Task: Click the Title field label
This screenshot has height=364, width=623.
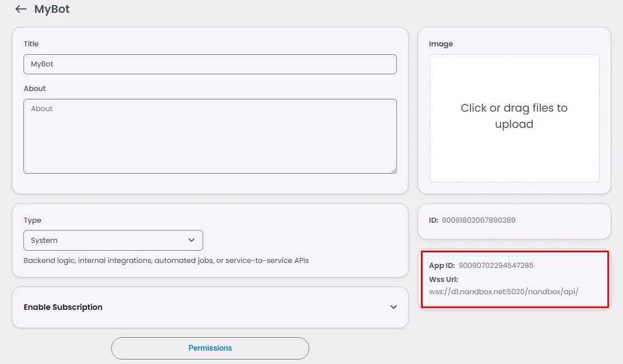Action: tap(31, 44)
